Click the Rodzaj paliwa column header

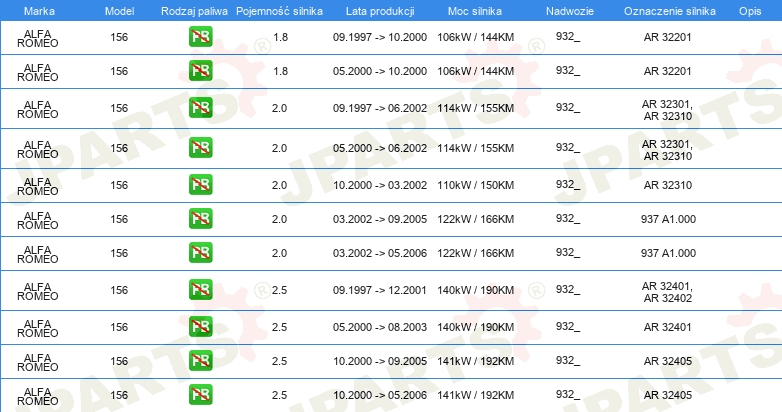point(194,11)
